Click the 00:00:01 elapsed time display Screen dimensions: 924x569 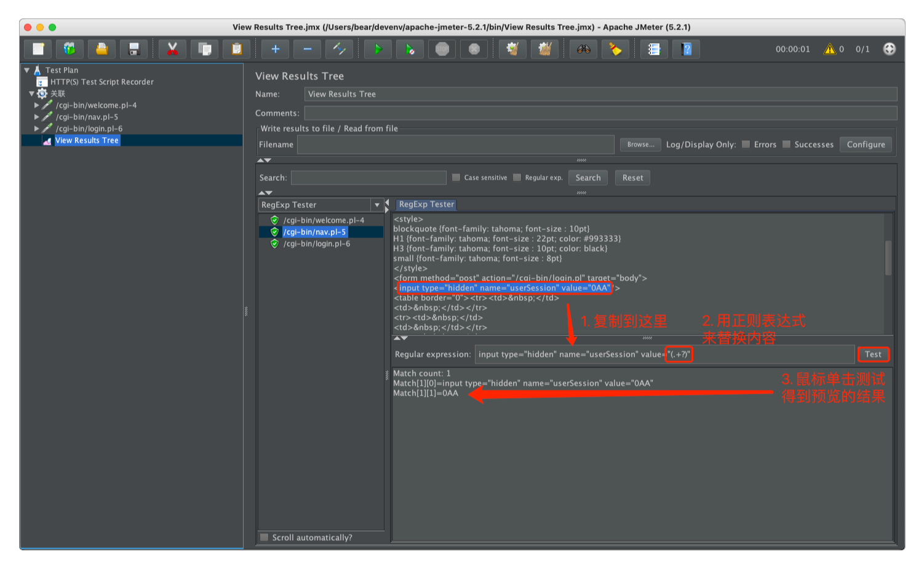[x=792, y=49]
